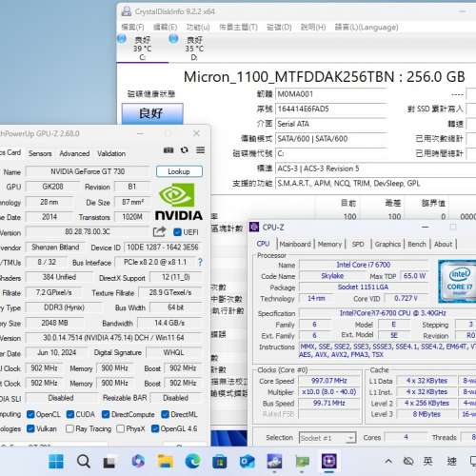Open the 磁碟(D) menu

click(279, 28)
